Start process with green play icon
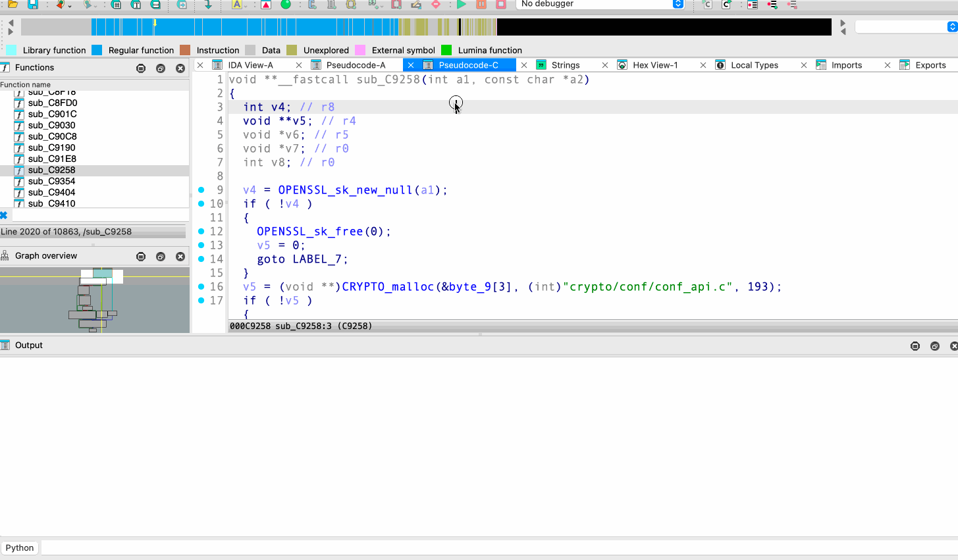The image size is (958, 560). coord(462,4)
